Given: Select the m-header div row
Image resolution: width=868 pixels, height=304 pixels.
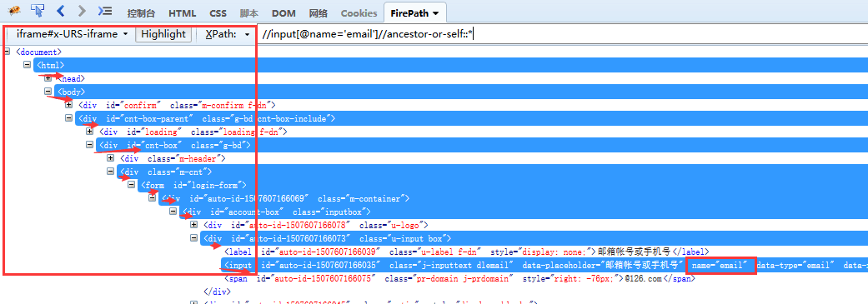Looking at the screenshot, I should coord(173,158).
